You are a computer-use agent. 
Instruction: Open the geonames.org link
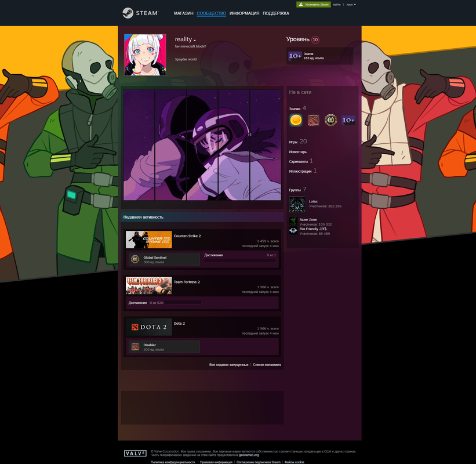click(x=249, y=455)
